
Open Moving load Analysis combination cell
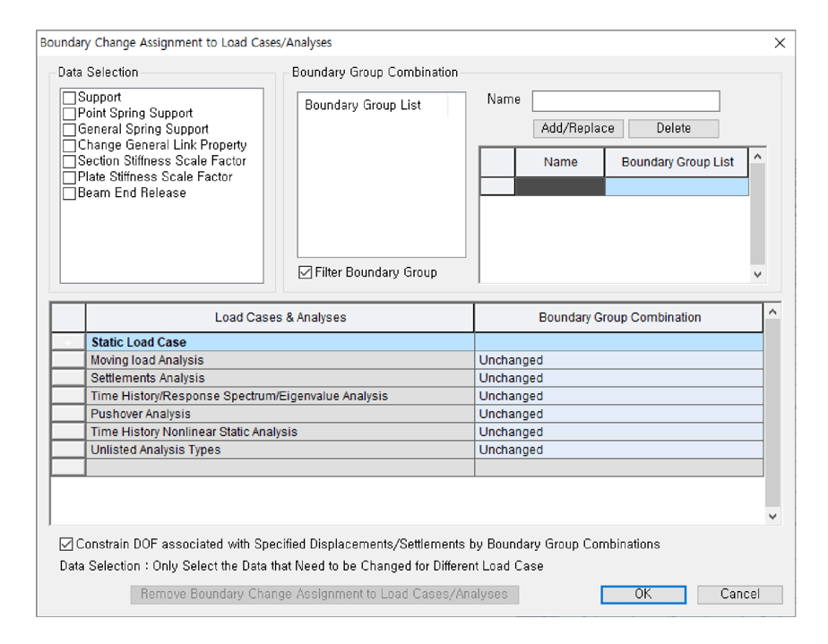[618, 360]
